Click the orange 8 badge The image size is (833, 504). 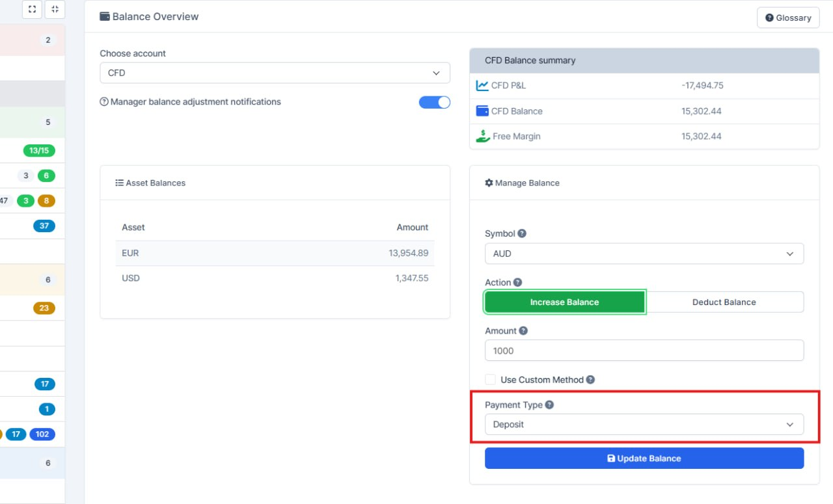pos(46,200)
